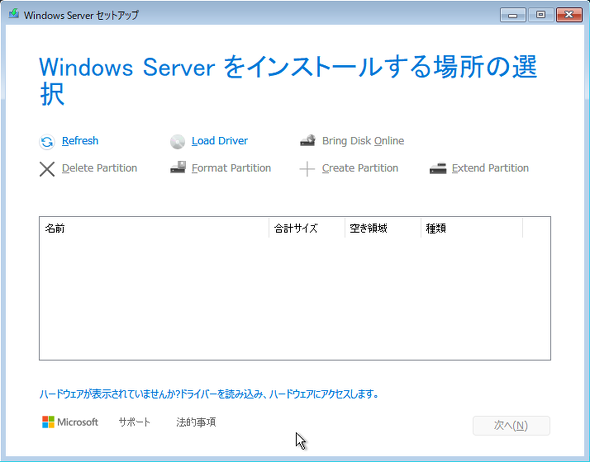Click the Extend Partition drive icon

[438, 168]
